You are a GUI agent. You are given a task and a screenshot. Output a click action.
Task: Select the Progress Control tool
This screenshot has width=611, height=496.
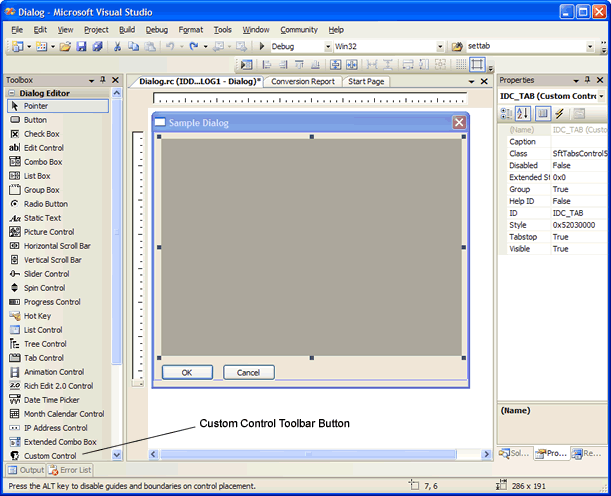52,302
